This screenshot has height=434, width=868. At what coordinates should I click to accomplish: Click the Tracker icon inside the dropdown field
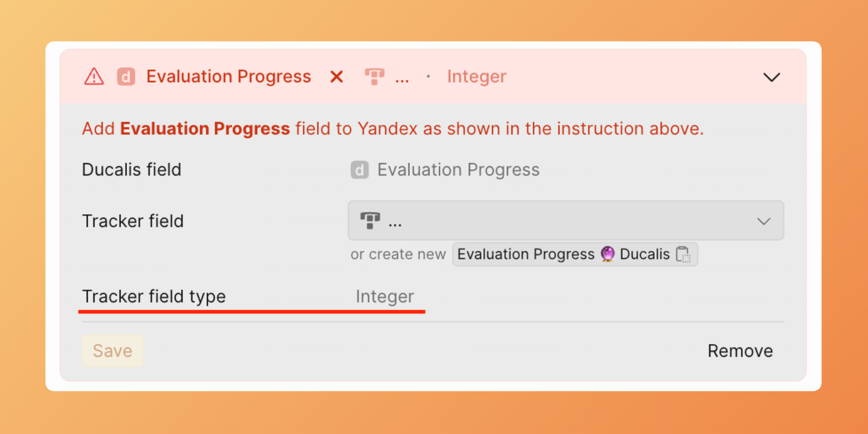tap(370, 221)
